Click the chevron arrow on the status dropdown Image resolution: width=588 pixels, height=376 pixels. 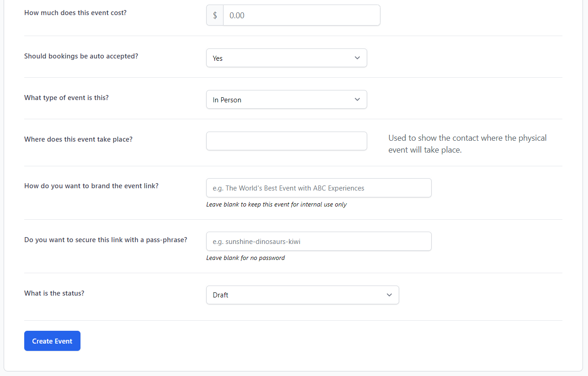[389, 295]
